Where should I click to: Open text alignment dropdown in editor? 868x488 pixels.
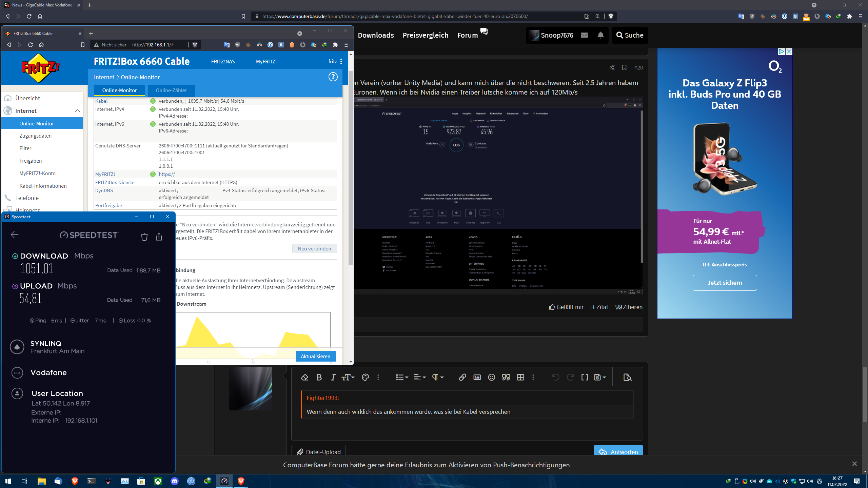pyautogui.click(x=420, y=377)
